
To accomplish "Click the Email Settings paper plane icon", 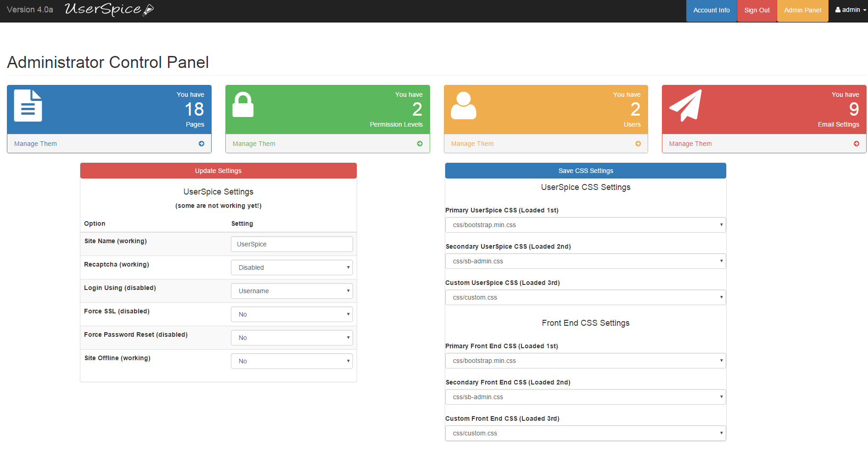I will pyautogui.click(x=685, y=106).
